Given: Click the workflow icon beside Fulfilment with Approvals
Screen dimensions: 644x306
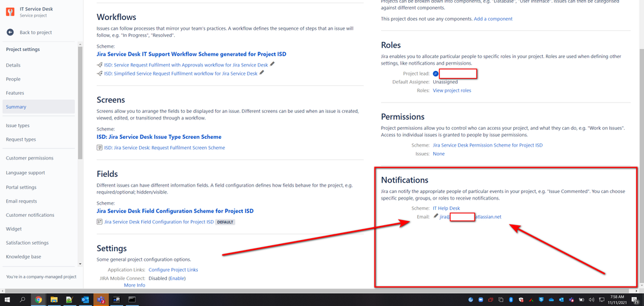Looking at the screenshot, I should tap(99, 65).
